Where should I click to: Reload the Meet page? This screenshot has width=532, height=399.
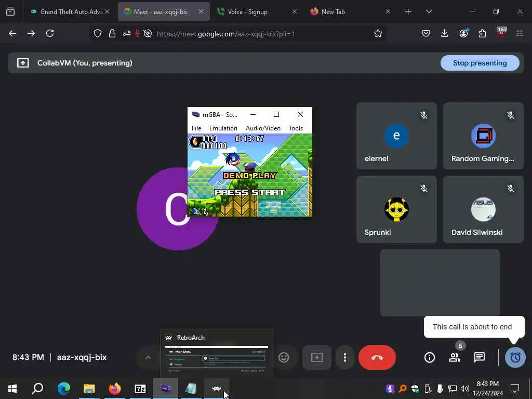(50, 33)
